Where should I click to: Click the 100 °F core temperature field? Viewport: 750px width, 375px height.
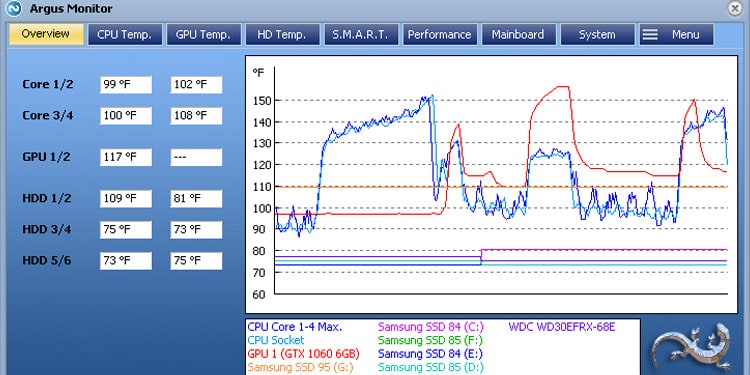click(x=126, y=116)
